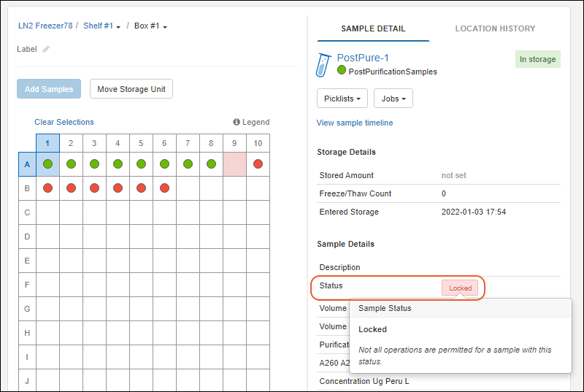Expand the Picklists dropdown
584x392 pixels.
(x=342, y=99)
